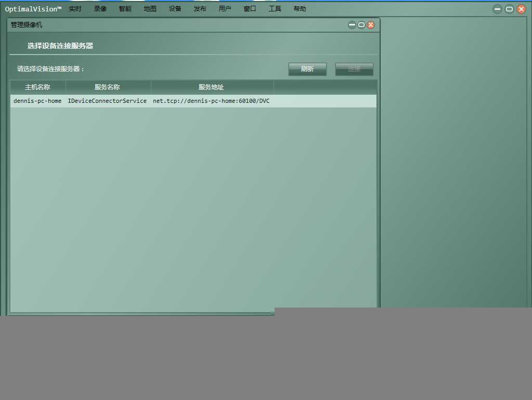Sort by the 服务名称 column header
532x400 pixels.
click(x=108, y=87)
